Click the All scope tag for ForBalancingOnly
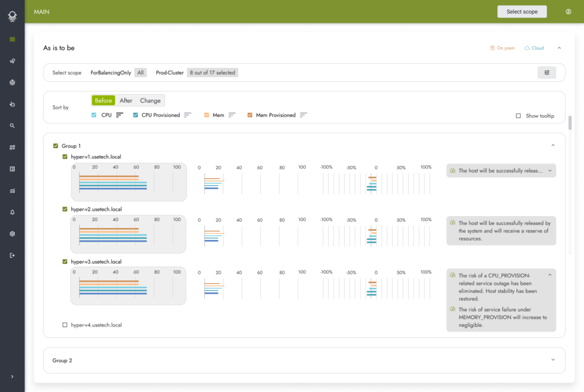Viewport: 584px width, 392px height. (140, 72)
